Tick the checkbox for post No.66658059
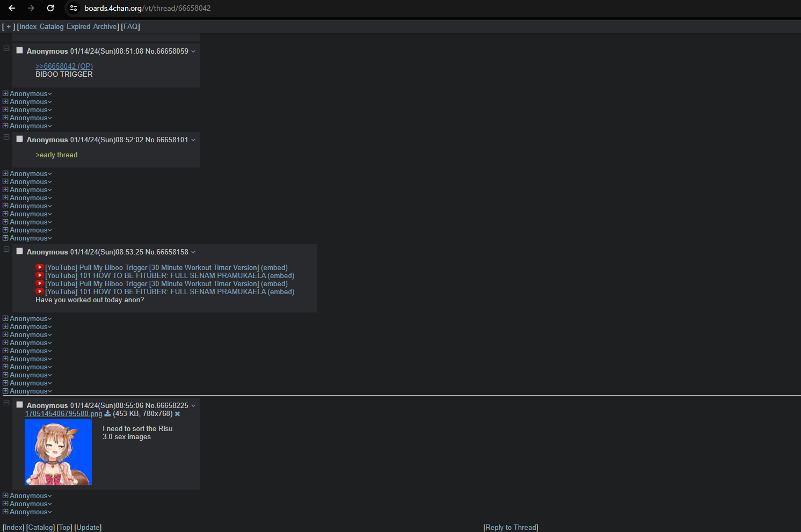The image size is (801, 532). 20,50
